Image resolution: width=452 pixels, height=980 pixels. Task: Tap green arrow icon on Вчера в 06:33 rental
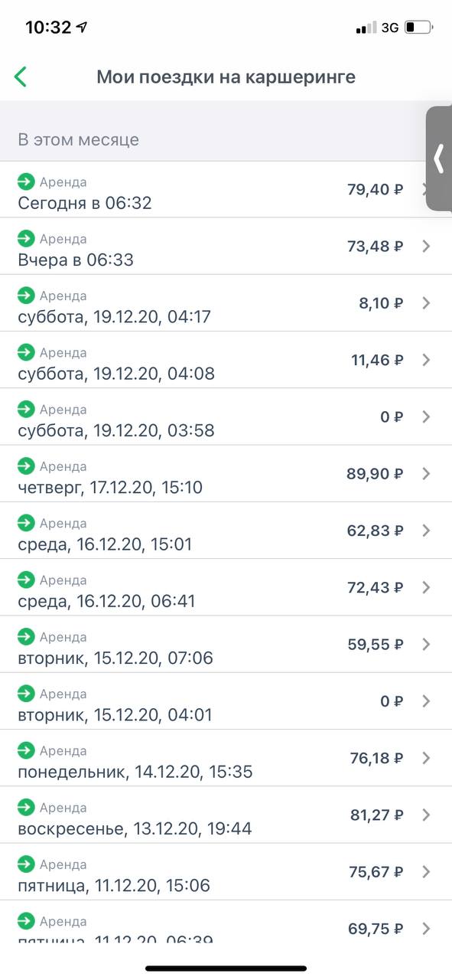26,238
